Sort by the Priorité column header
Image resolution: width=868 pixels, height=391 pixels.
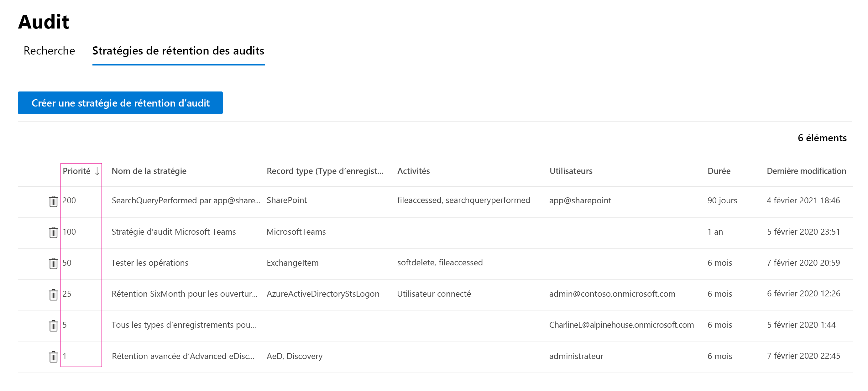pos(76,171)
